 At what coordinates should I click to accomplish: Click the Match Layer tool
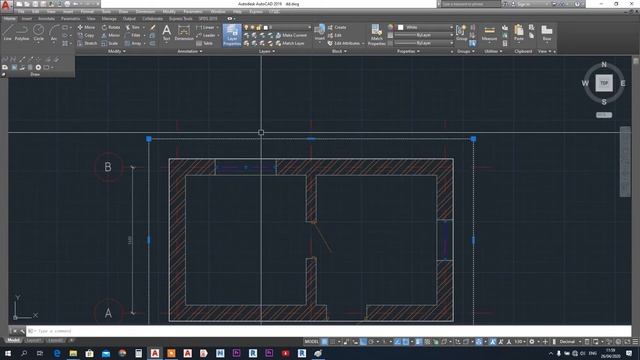[290, 43]
